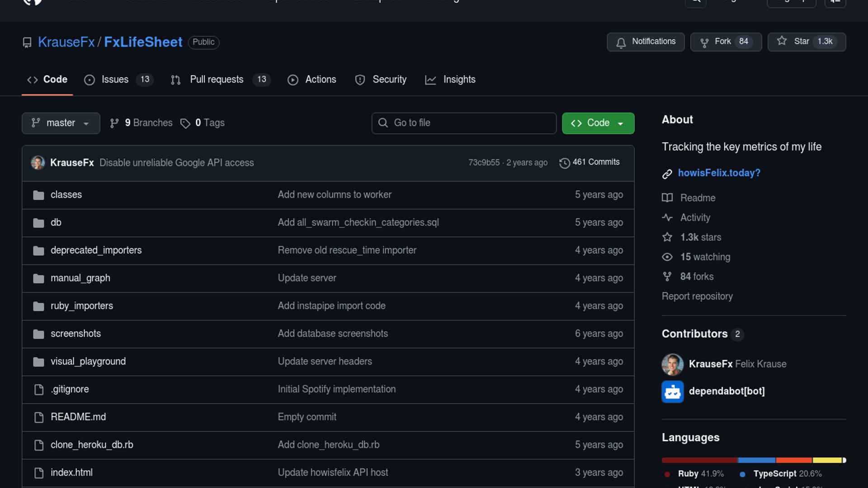Open the classes folder icon
Viewport: 868px width, 488px height.
click(38, 195)
